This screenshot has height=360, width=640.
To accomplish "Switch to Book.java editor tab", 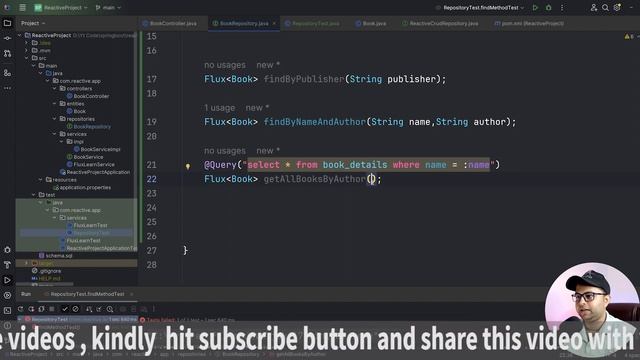I will point(371,24).
